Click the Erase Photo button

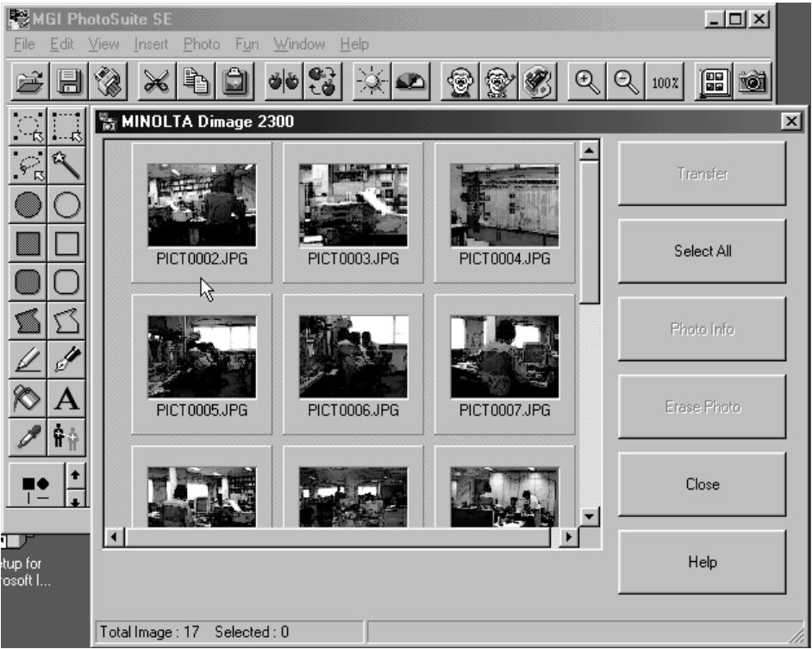tap(703, 406)
